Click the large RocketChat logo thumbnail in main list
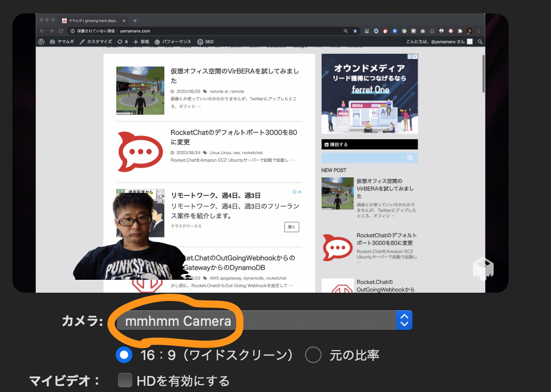The width and height of the screenshot is (551, 392). click(140, 152)
